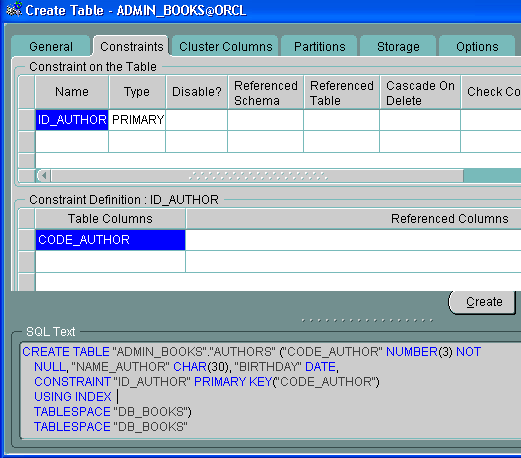Click the Create button

[482, 302]
